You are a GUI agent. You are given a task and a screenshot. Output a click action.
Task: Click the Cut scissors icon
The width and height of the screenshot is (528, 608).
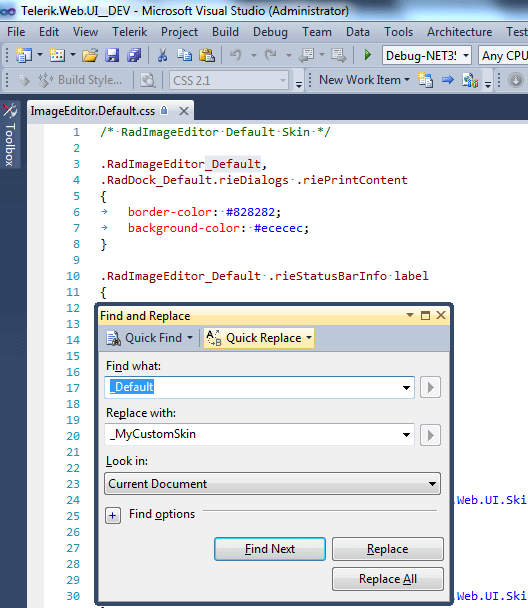point(162,55)
